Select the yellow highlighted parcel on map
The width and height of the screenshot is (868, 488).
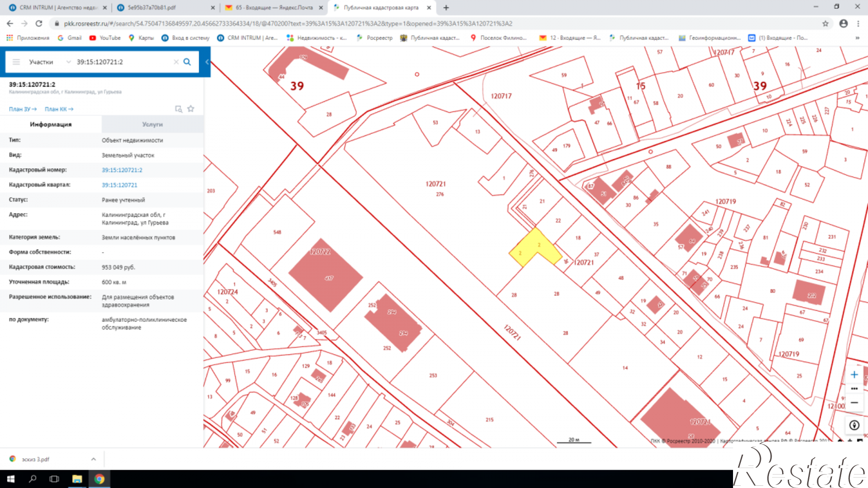coord(535,248)
